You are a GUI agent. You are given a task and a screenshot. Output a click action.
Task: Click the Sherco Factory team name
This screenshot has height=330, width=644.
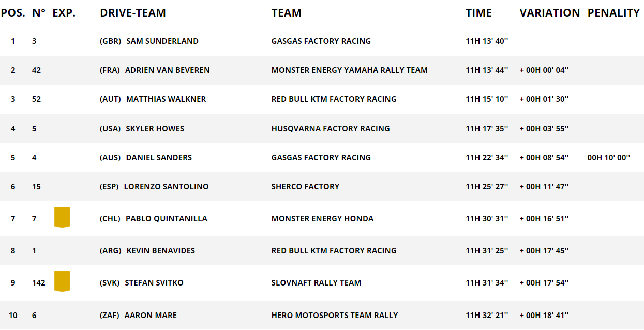click(305, 187)
